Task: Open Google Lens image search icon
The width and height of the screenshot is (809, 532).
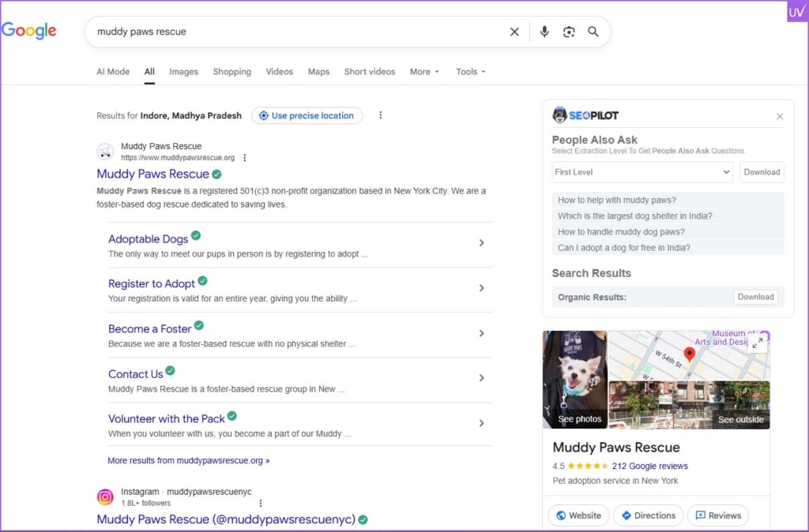Action: point(569,32)
